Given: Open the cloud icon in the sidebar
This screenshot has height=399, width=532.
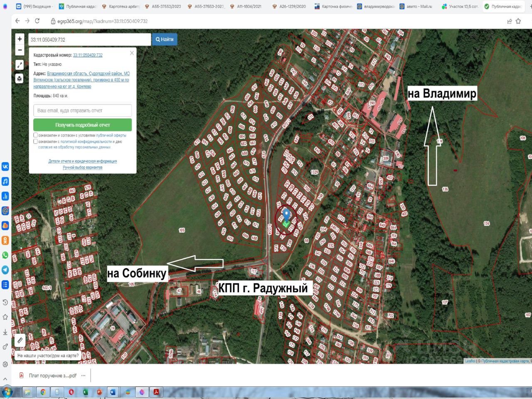Looking at the screenshot, I should (5, 226).
